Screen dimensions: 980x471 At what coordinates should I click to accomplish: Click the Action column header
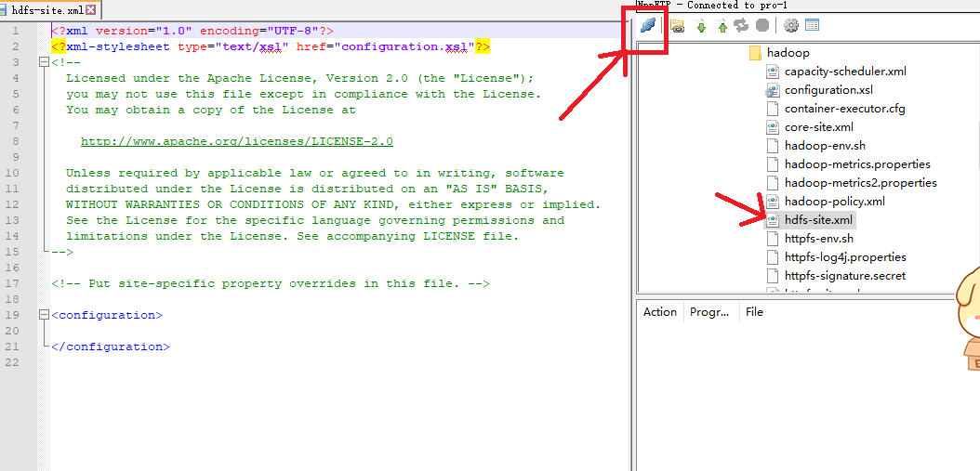pos(660,312)
